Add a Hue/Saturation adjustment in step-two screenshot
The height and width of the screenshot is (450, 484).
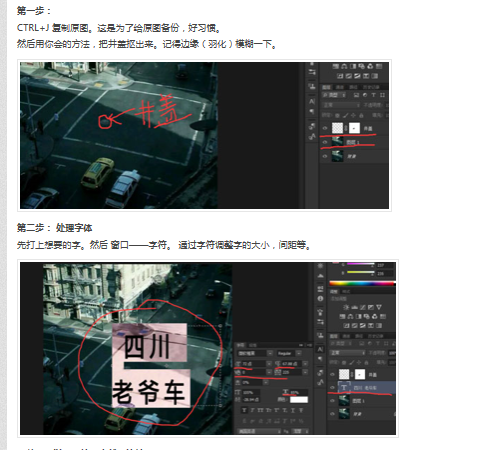(342, 316)
